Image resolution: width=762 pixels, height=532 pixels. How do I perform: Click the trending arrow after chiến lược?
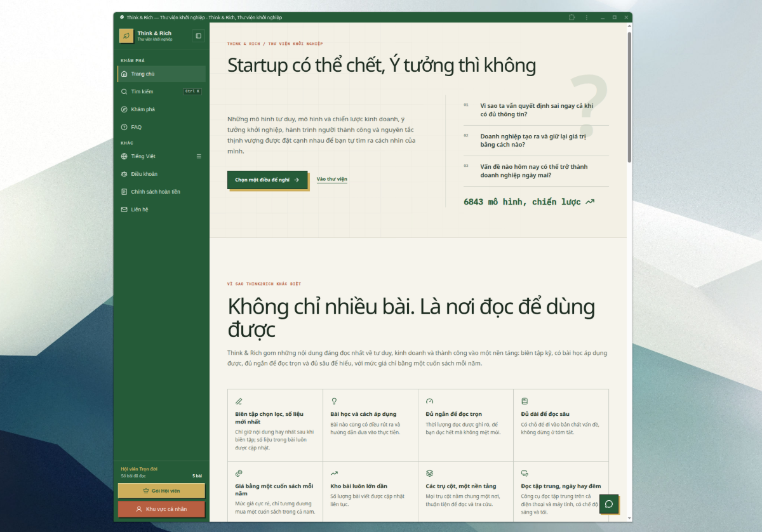tap(590, 202)
